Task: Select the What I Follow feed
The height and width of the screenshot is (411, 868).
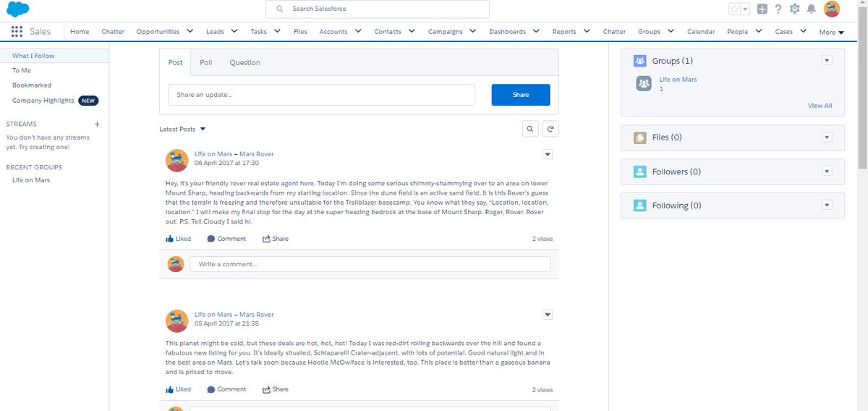Action: pyautogui.click(x=33, y=56)
